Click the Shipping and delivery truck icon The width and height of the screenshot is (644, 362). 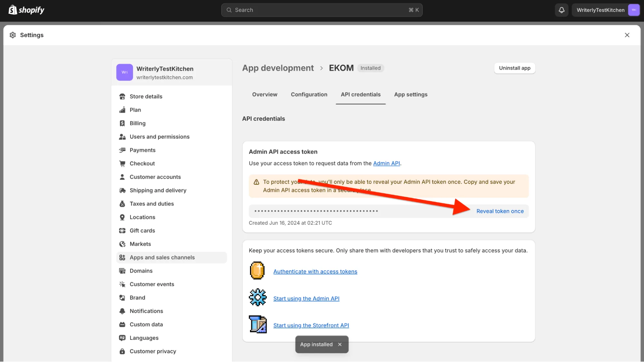[x=122, y=191]
